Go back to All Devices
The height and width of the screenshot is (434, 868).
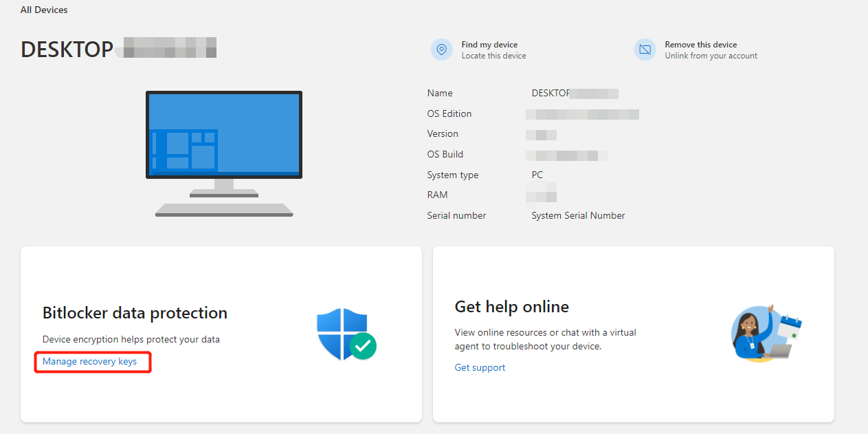click(43, 10)
